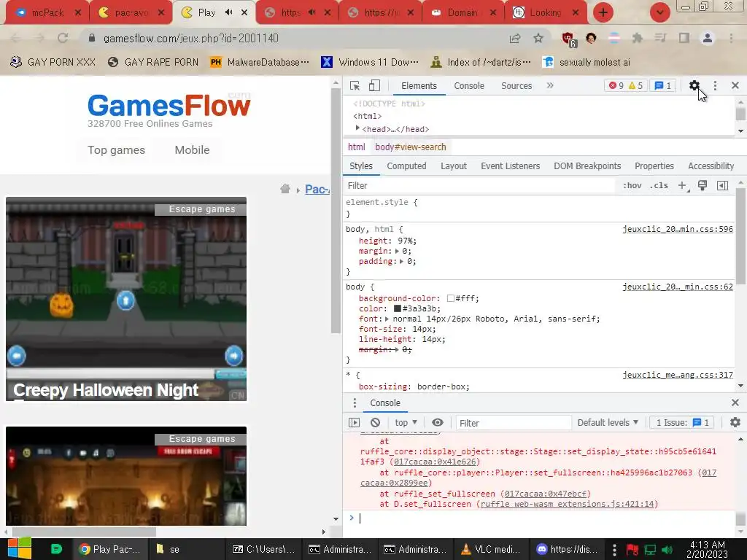Clear console icon
Image resolution: width=747 pixels, height=560 pixels.
click(376, 422)
